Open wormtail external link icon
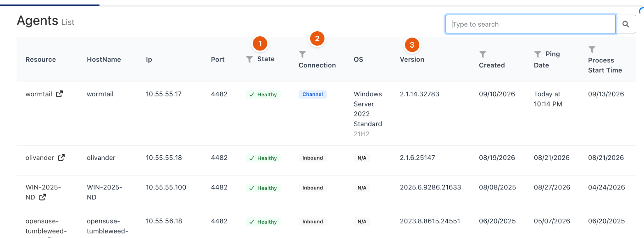 (x=60, y=94)
